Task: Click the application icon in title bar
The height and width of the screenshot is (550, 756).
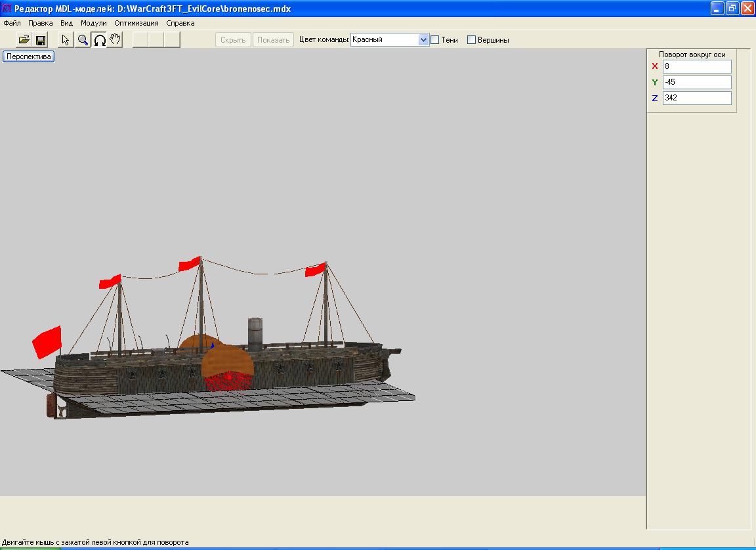Action: tap(7, 8)
